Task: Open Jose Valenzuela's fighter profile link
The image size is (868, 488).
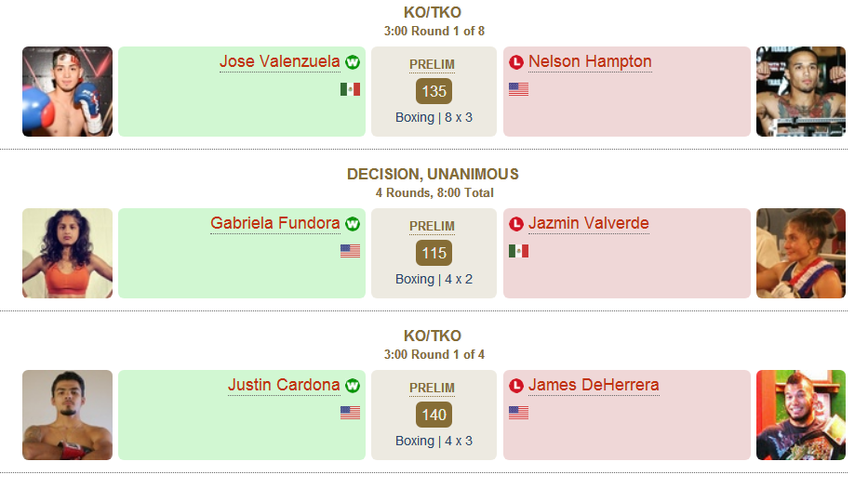Action: tap(279, 61)
